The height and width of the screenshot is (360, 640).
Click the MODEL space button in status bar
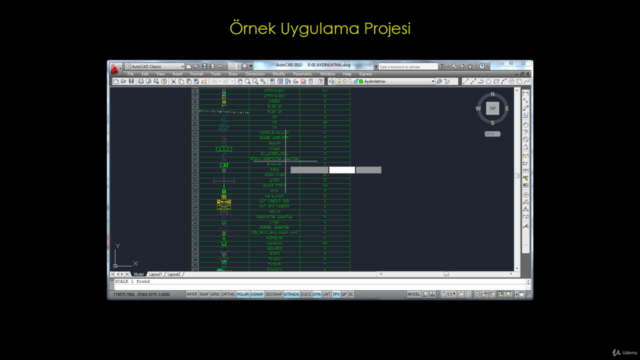(414, 294)
